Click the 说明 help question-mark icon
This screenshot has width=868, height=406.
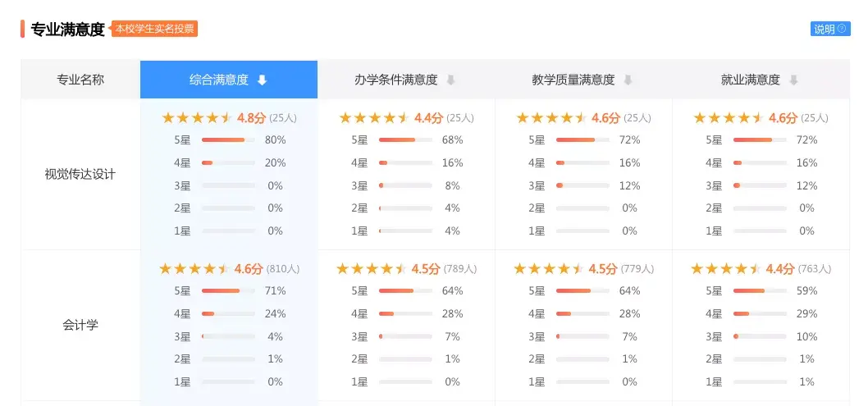(843, 29)
